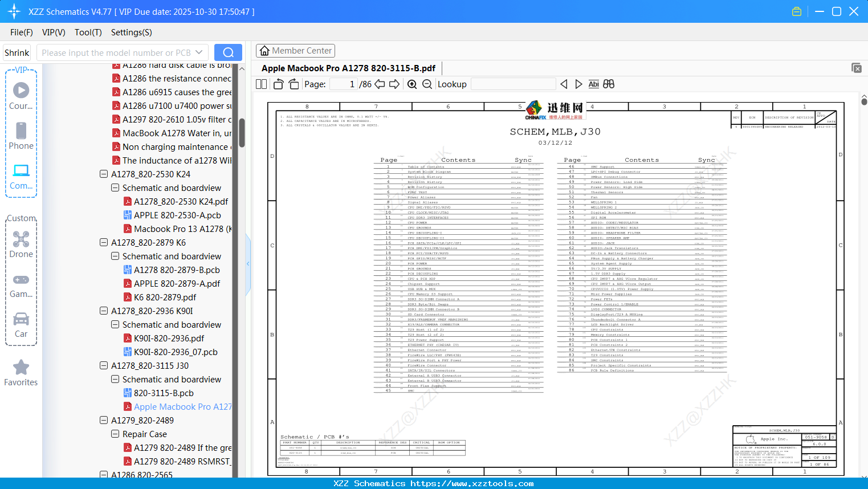The height and width of the screenshot is (489, 868).
Task: Click the blue search magnifier button
Action: (228, 52)
